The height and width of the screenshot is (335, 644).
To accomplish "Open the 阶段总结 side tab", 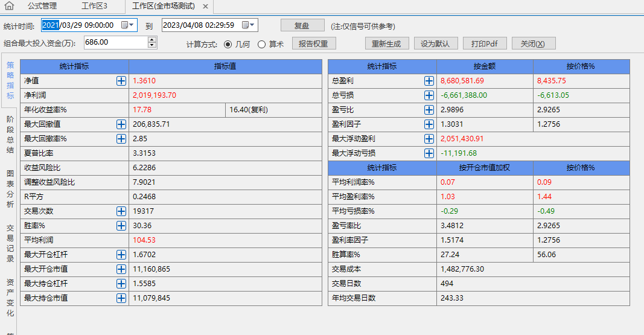I will [x=10, y=134].
